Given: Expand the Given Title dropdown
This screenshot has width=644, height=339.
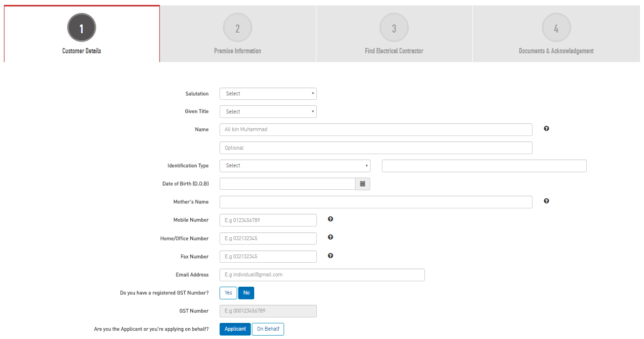Looking at the screenshot, I should (268, 112).
